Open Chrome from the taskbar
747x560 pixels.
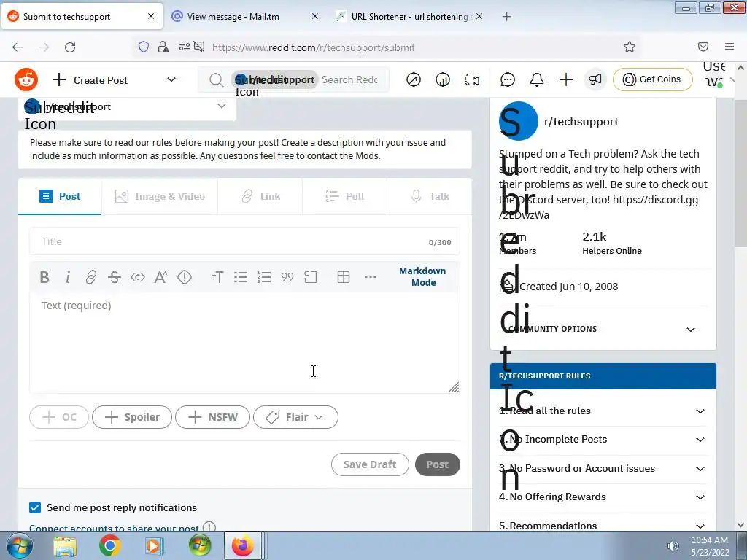pos(109,545)
